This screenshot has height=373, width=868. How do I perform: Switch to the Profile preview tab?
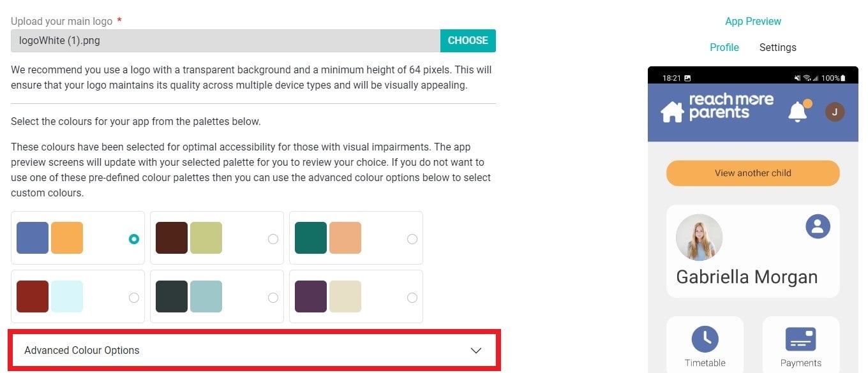point(724,47)
